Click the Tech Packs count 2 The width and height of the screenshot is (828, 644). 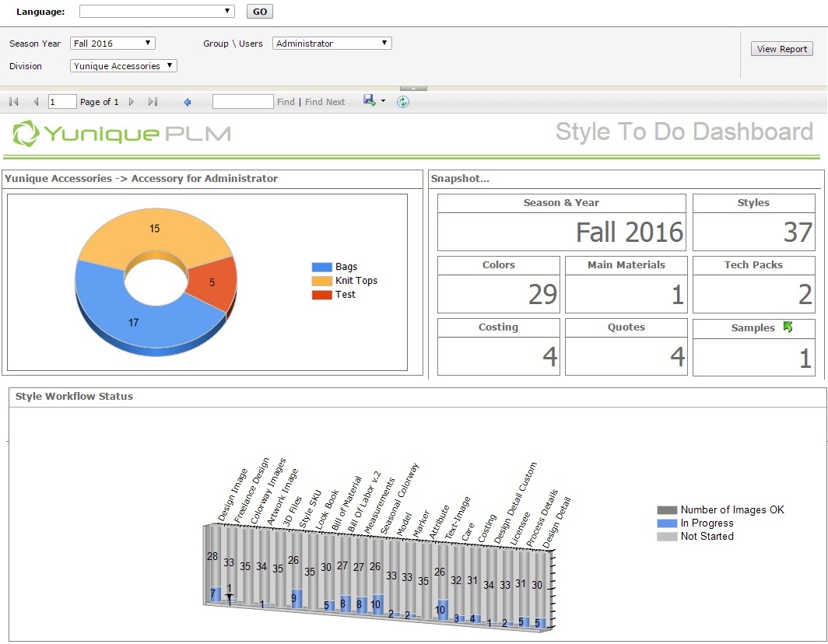(x=805, y=294)
